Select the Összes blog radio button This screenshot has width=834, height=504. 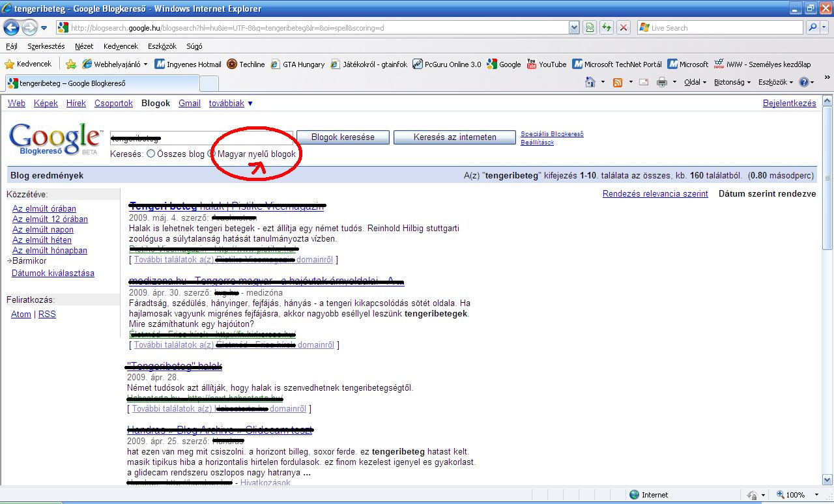click(x=151, y=154)
